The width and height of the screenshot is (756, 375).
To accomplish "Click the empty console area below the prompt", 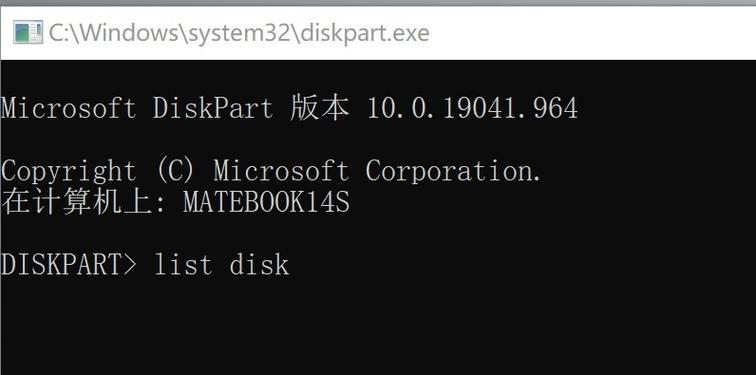I will (378, 328).
